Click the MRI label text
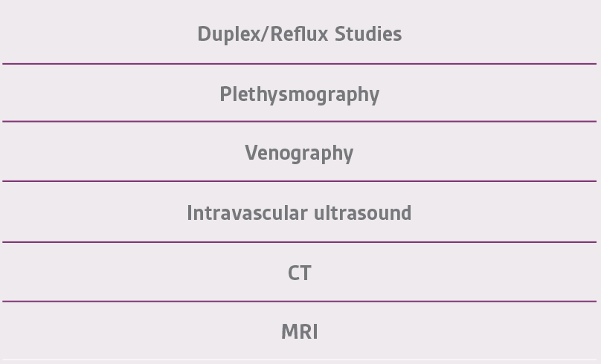 click(x=299, y=331)
